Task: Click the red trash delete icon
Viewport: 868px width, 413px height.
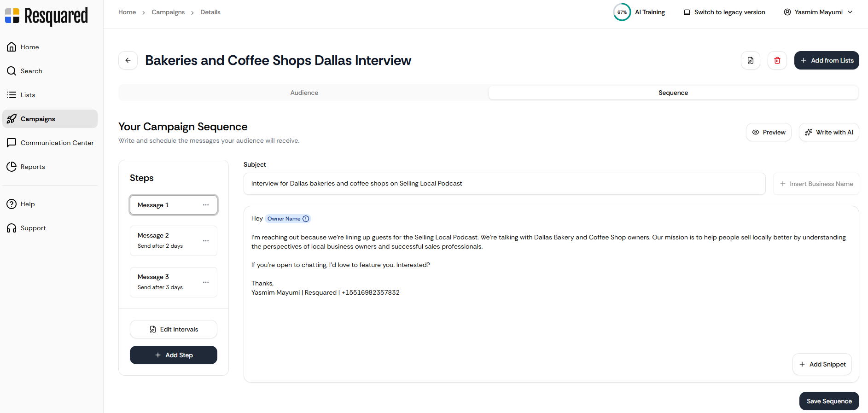Action: (x=777, y=60)
